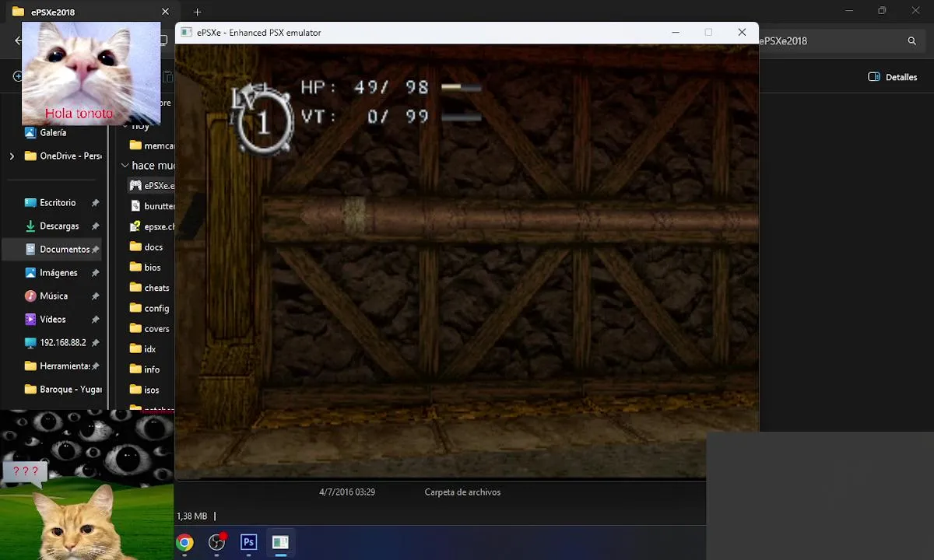
Task: Unpin Vídeos using its pin icon
Action: 95,320
